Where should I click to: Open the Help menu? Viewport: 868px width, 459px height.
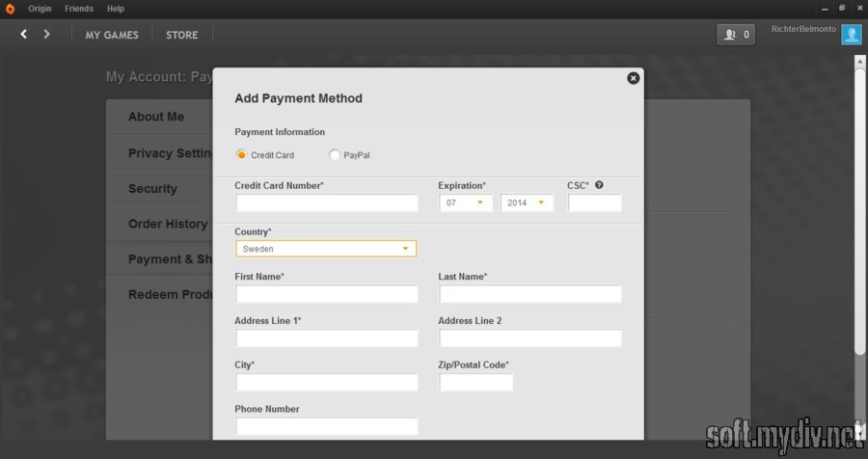tap(116, 9)
